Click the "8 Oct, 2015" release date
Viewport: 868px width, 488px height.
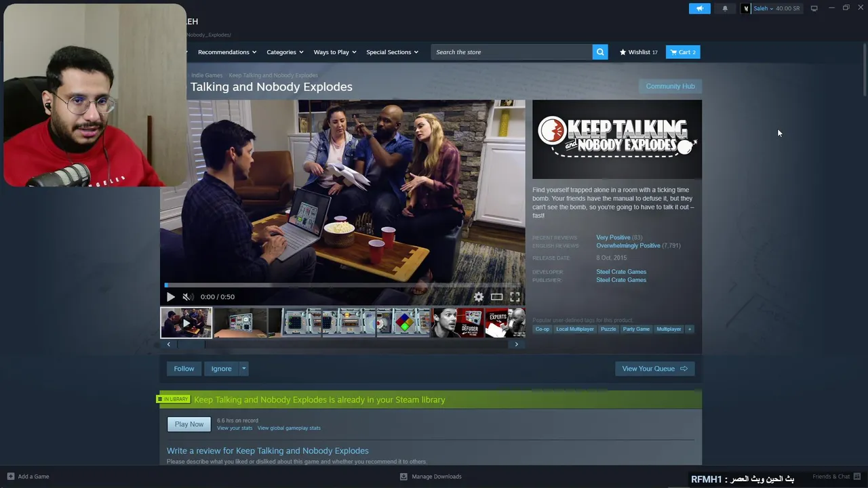(612, 258)
